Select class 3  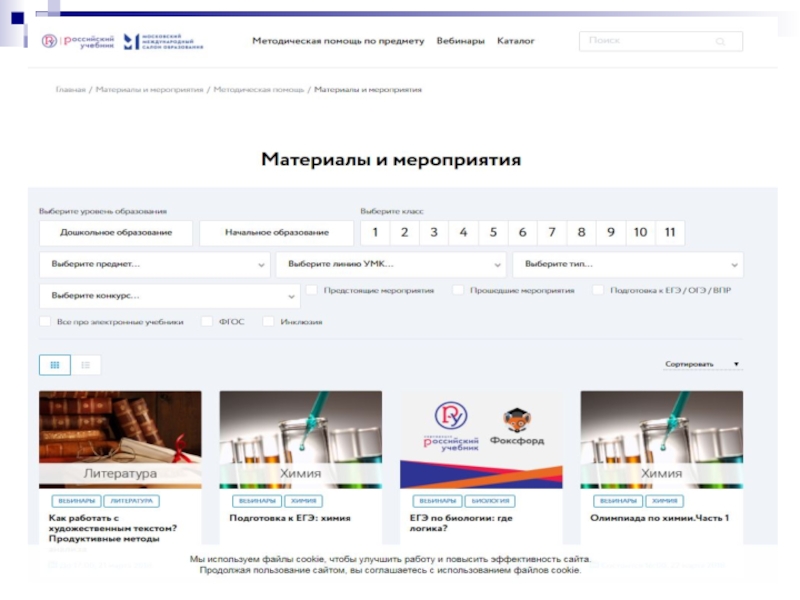click(x=434, y=233)
